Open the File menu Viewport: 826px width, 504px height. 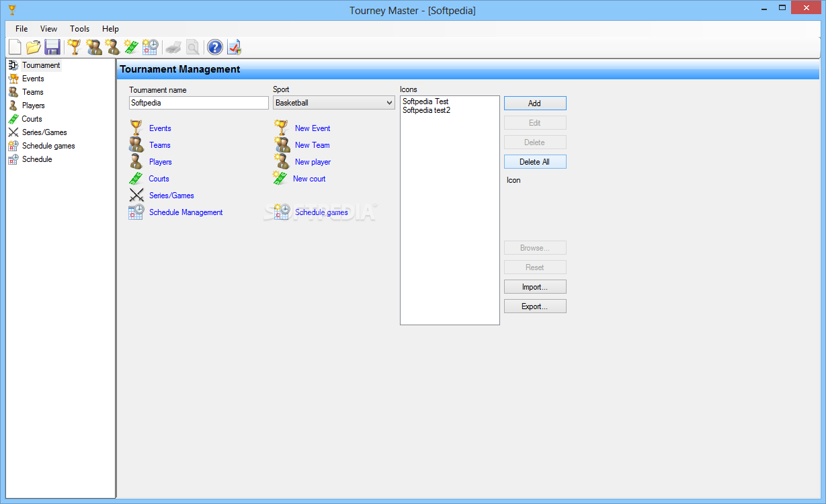[x=22, y=29]
